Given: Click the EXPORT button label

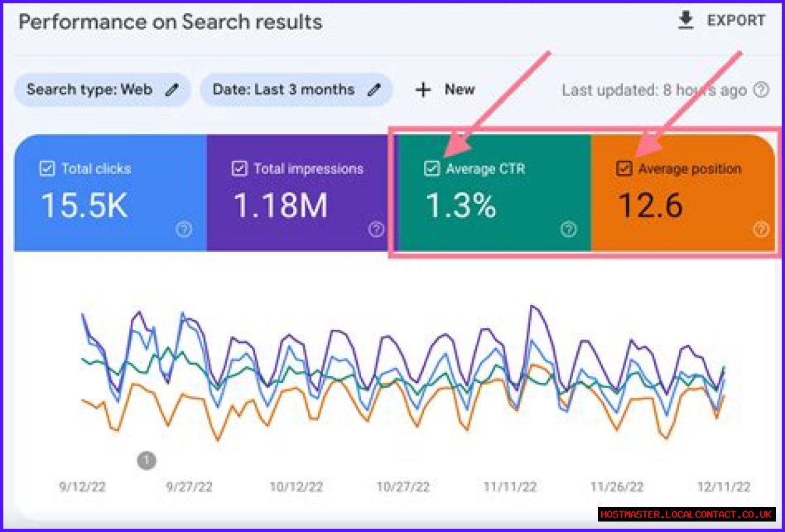Looking at the screenshot, I should tap(736, 21).
